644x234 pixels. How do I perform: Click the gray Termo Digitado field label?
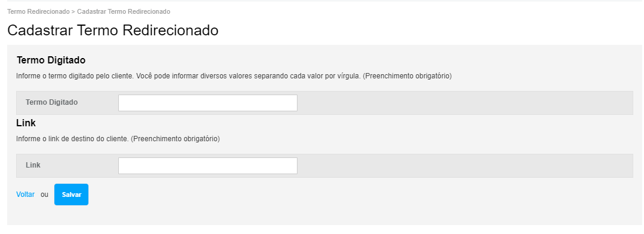[x=52, y=102]
